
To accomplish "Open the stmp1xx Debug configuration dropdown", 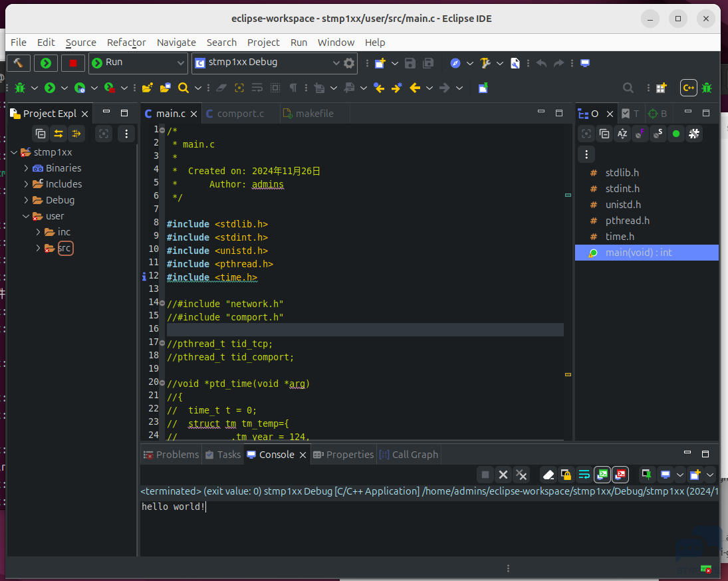I will tap(336, 63).
